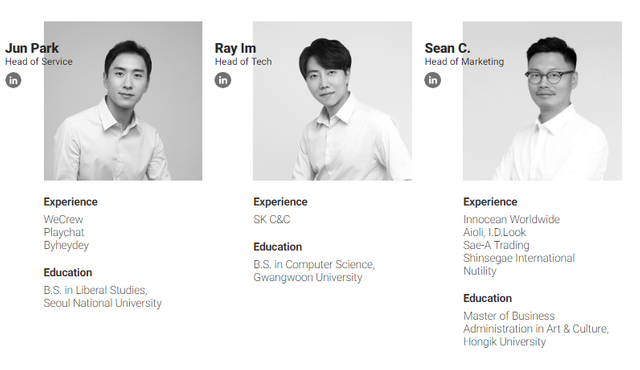Click WeCrew in Jun Park's experience

point(63,219)
